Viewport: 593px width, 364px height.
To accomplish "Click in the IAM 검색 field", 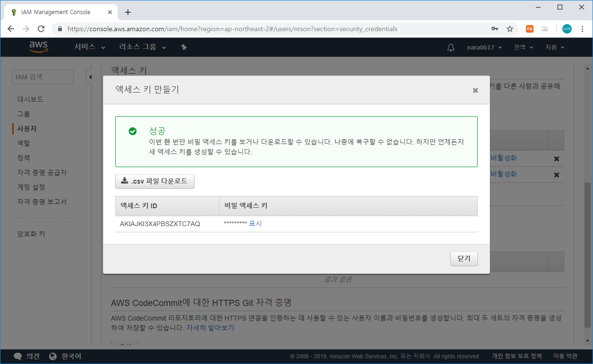I will point(43,77).
